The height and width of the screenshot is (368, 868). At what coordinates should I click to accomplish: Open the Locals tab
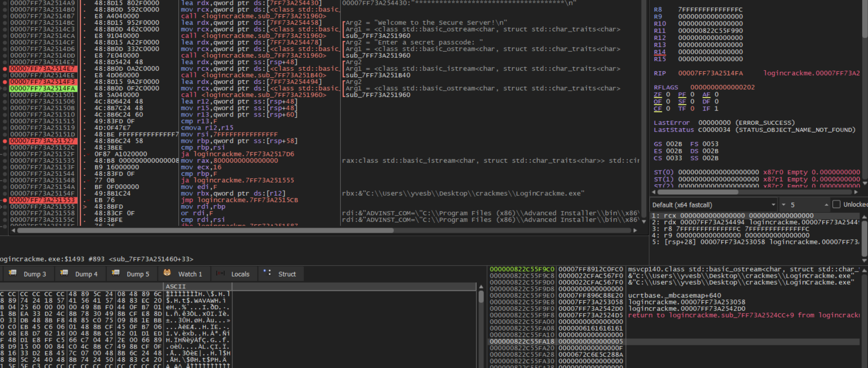(234, 274)
